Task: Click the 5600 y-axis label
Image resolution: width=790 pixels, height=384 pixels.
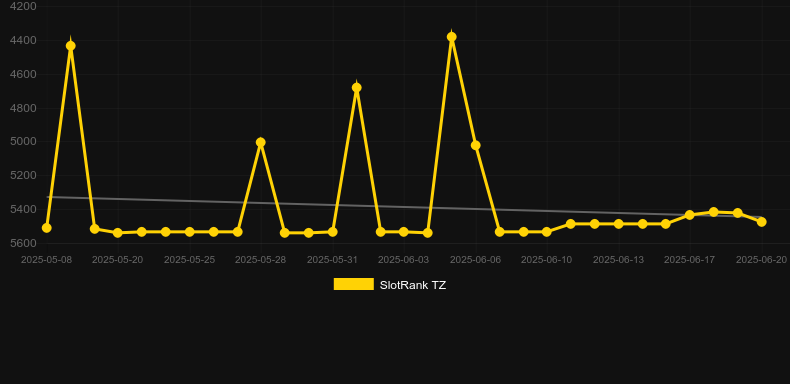Action: [23, 243]
